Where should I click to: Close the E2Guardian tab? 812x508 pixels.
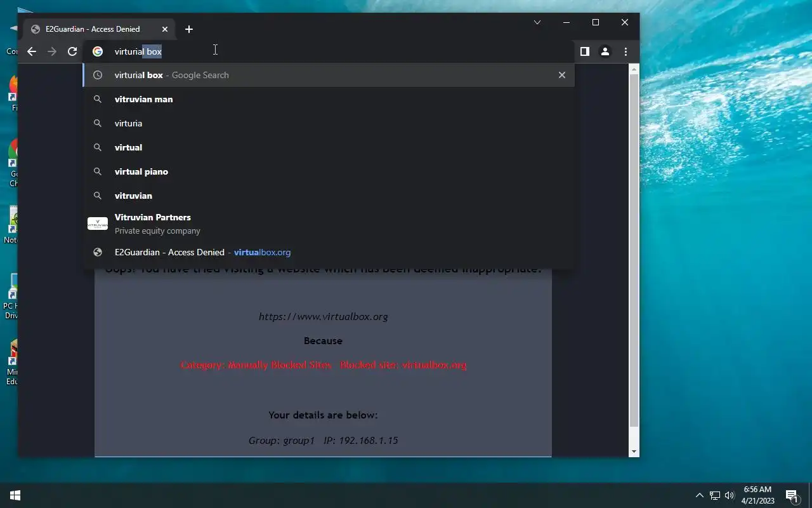(165, 29)
